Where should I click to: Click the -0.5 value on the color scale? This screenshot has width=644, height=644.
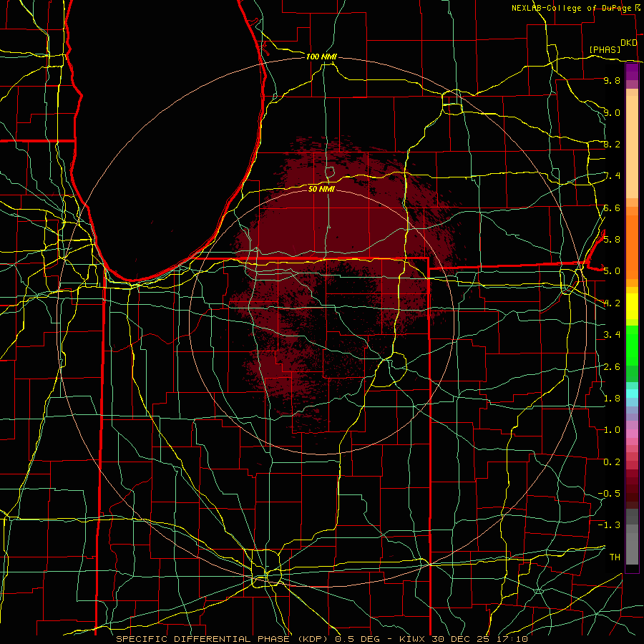point(609,493)
